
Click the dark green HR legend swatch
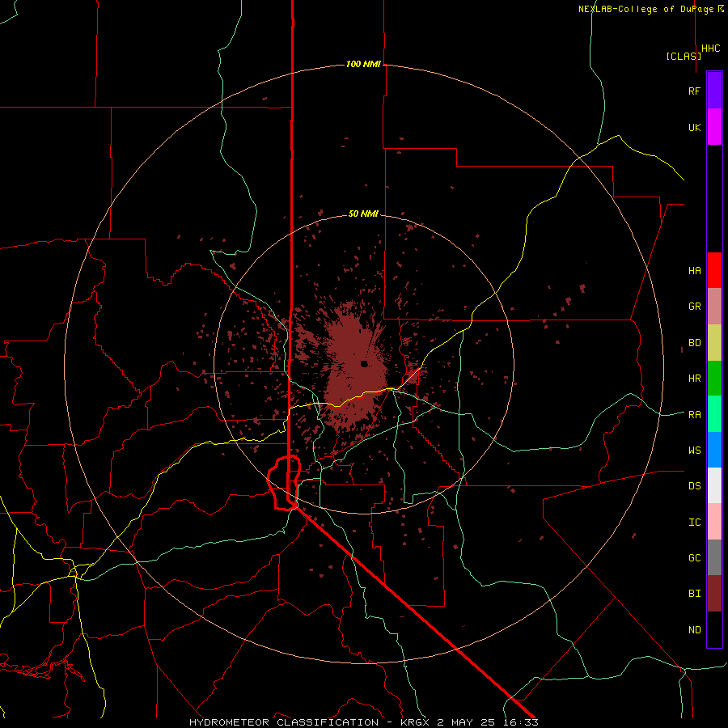[x=714, y=379]
